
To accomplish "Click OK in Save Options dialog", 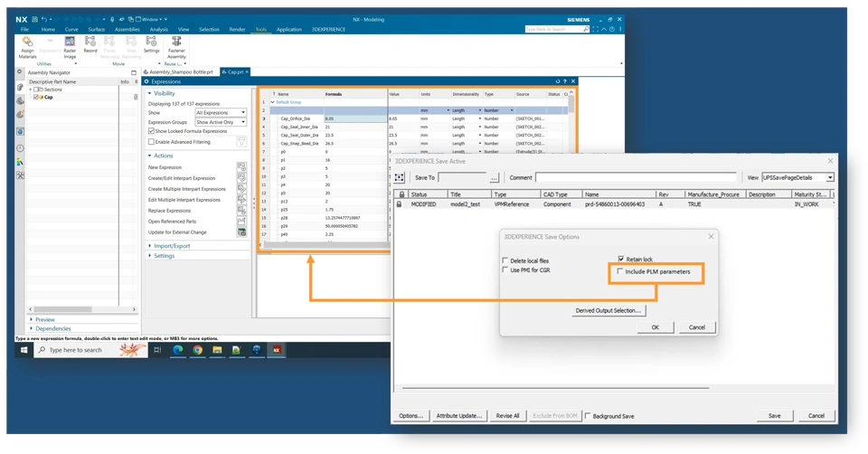I will [655, 327].
